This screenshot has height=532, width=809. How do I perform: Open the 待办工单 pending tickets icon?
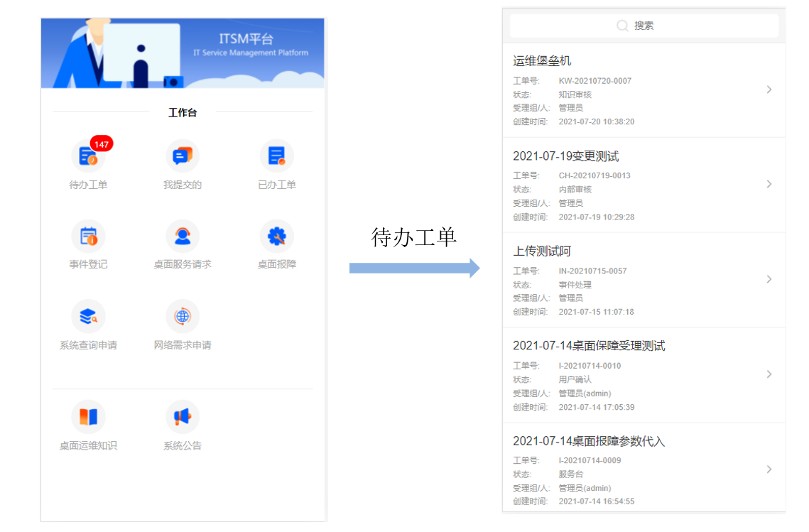click(88, 156)
